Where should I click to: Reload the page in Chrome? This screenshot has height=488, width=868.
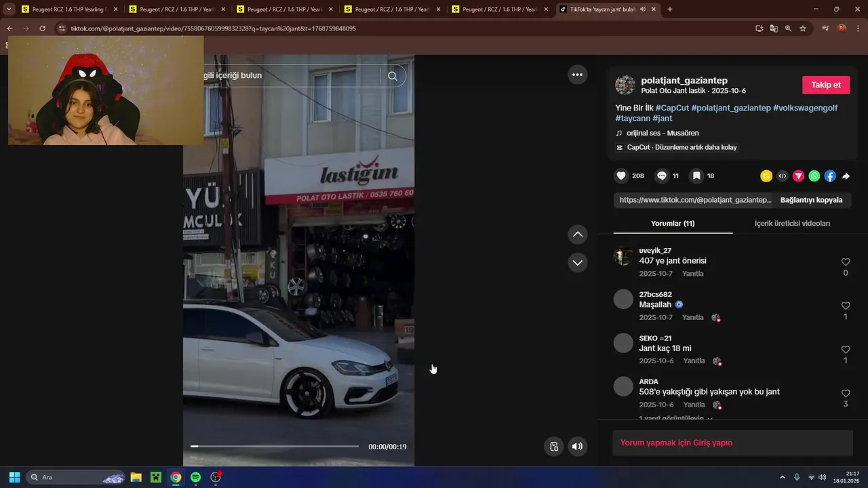42,28
